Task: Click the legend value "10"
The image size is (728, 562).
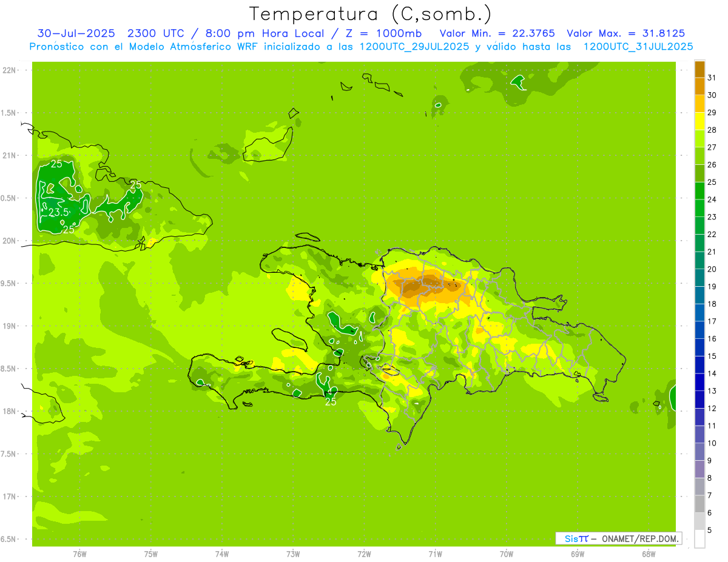Action: tap(712, 443)
